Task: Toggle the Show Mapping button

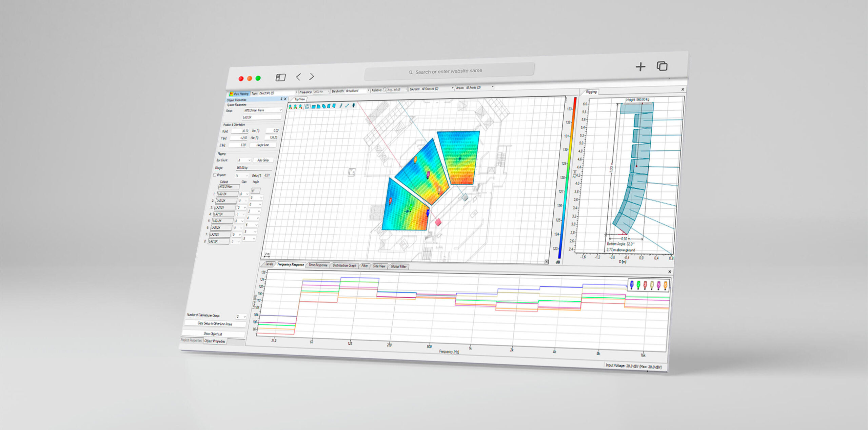Action: (239, 94)
